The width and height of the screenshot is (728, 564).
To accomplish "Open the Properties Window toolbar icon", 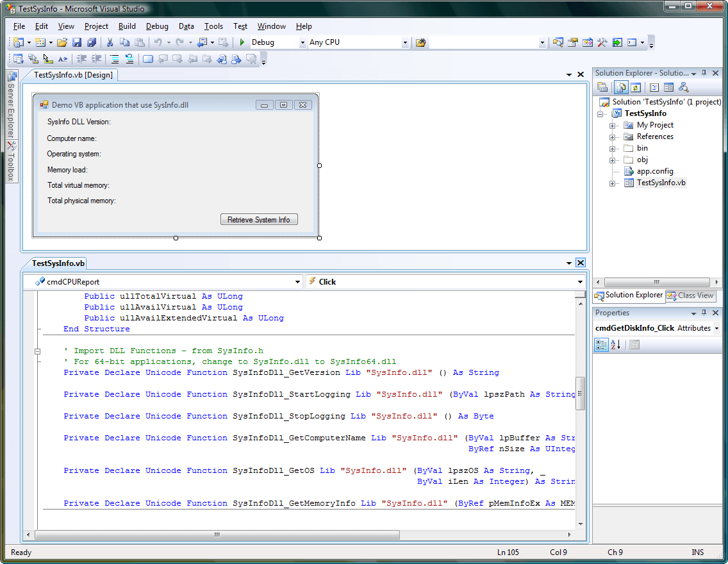I will 572,42.
